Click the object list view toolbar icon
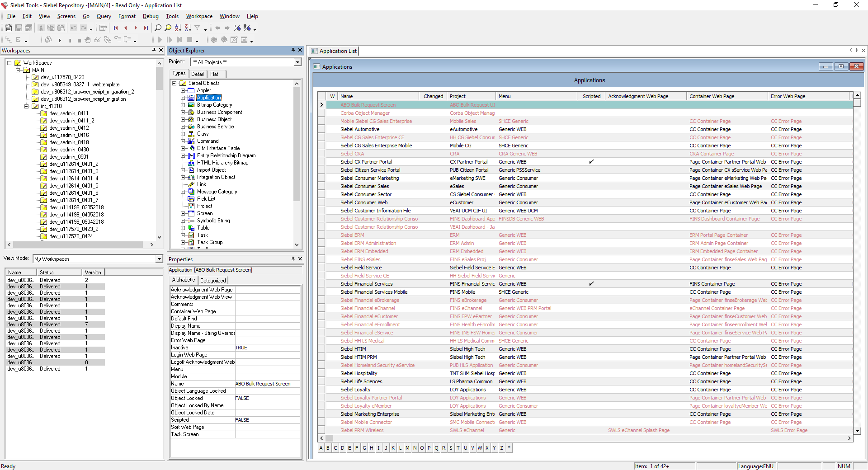This screenshot has height=470, width=868. [103, 28]
